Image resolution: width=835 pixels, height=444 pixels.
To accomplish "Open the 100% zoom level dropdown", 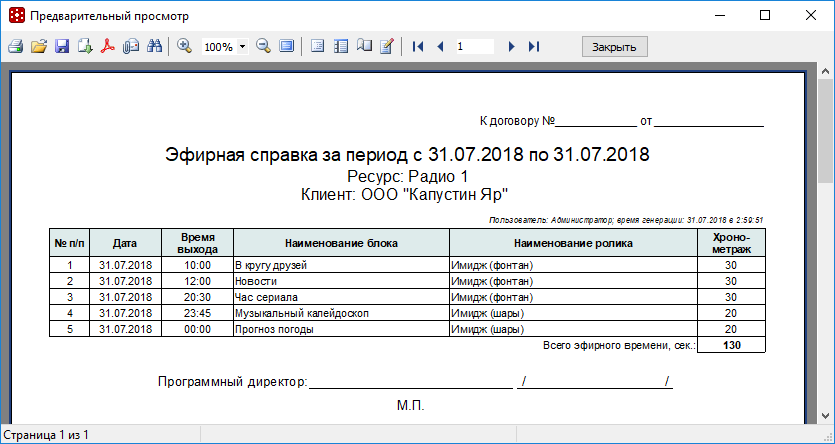I will (x=242, y=47).
